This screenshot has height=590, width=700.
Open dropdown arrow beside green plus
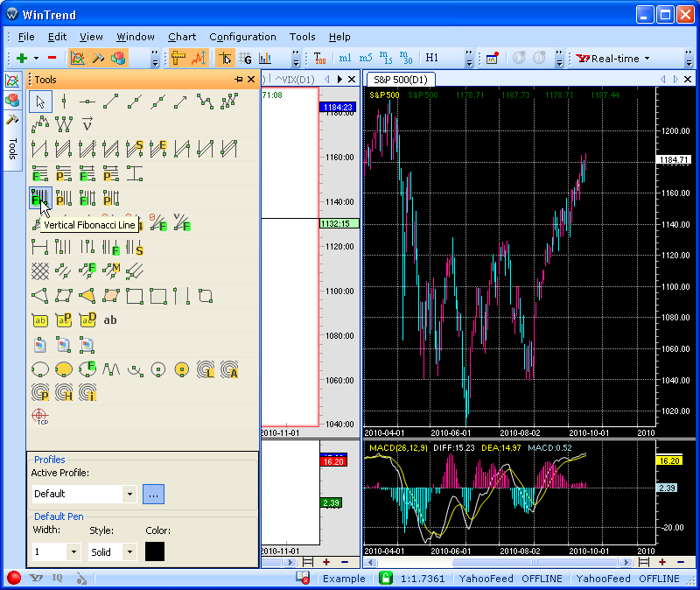coord(36,58)
